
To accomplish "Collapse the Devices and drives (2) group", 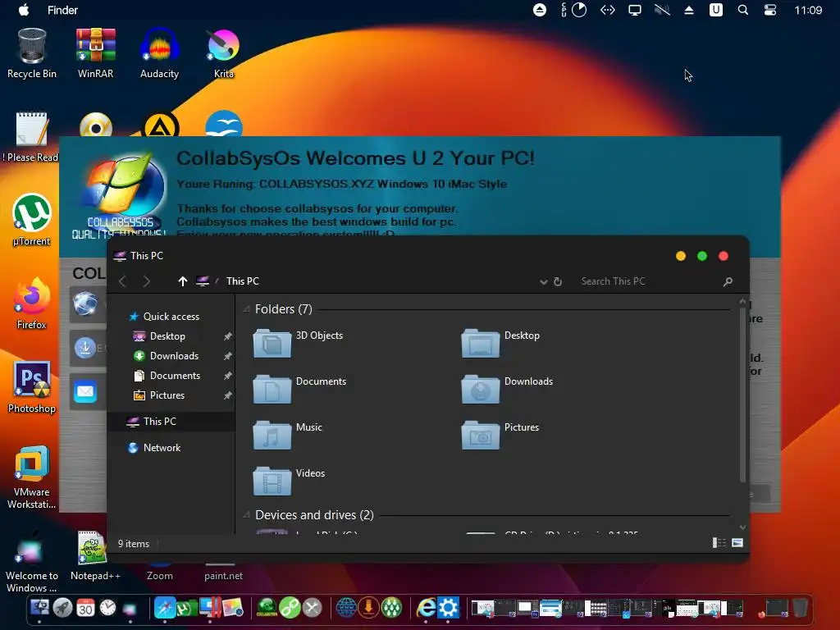I will pyautogui.click(x=246, y=515).
